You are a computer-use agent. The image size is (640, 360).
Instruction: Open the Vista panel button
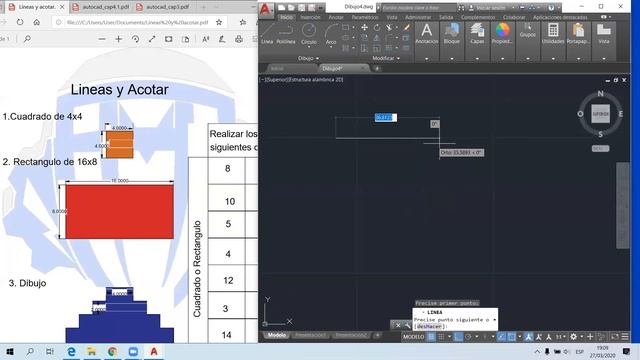(x=604, y=33)
